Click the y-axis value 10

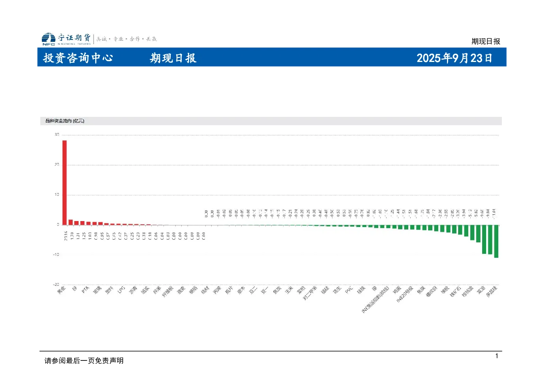click(x=57, y=195)
